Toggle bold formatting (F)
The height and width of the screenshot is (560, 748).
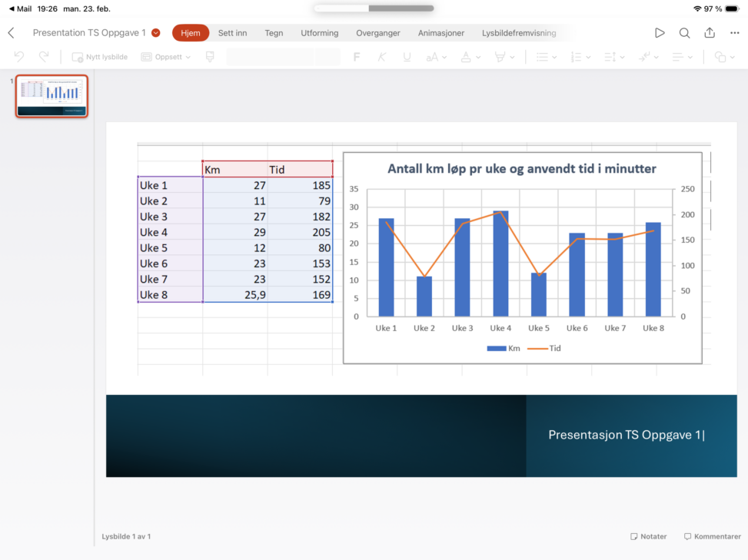(x=356, y=57)
